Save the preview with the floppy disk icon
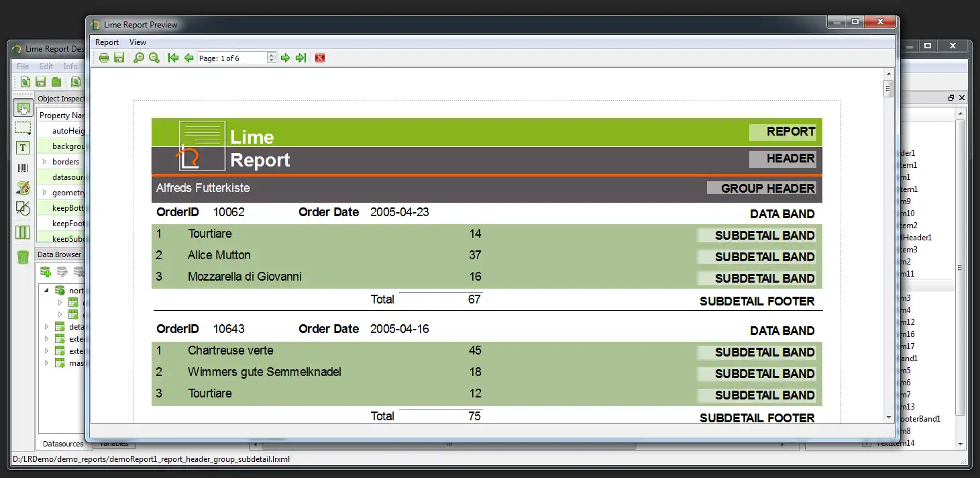Screen dimensions: 980x478 click(x=119, y=58)
